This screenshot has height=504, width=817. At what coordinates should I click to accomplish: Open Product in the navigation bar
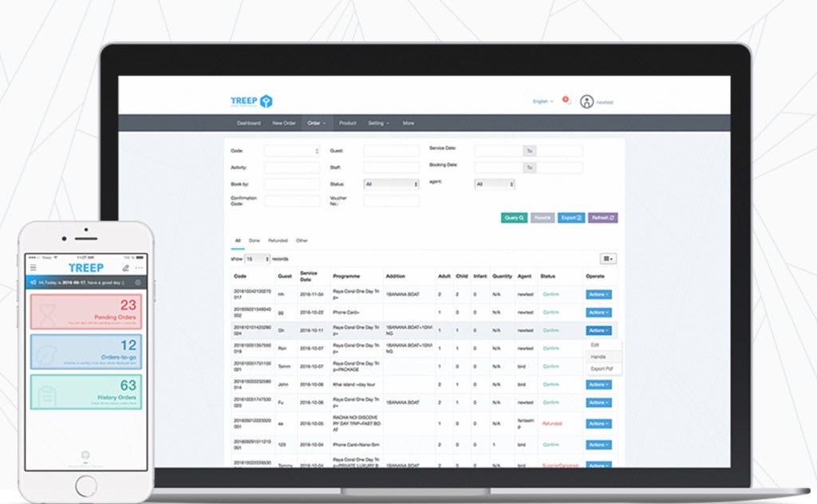[x=347, y=124]
